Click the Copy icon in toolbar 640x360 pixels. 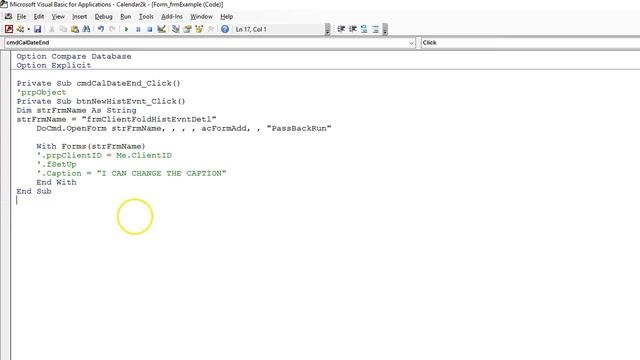pyautogui.click(x=63, y=29)
